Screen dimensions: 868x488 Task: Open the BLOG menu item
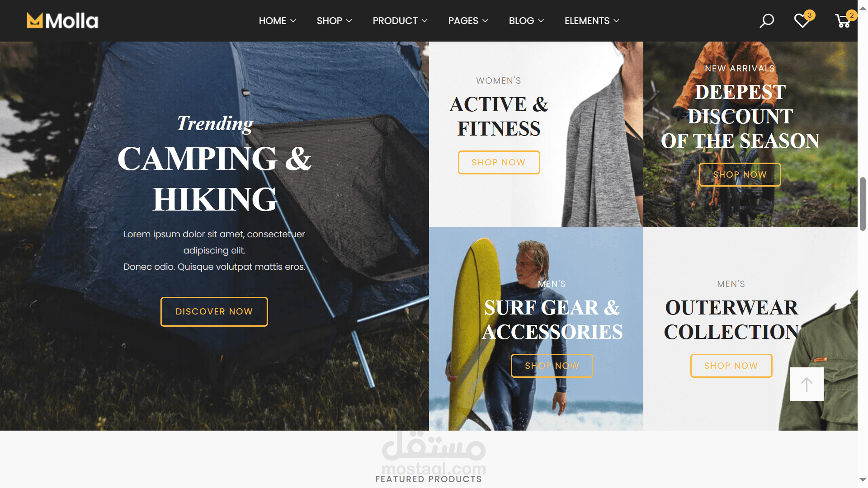pyautogui.click(x=526, y=21)
